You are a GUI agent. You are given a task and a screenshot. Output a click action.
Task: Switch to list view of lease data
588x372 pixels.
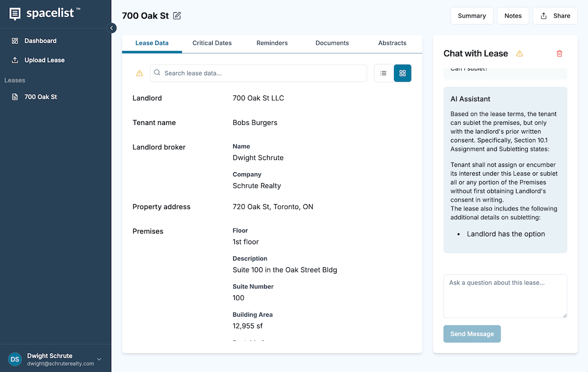pyautogui.click(x=384, y=72)
